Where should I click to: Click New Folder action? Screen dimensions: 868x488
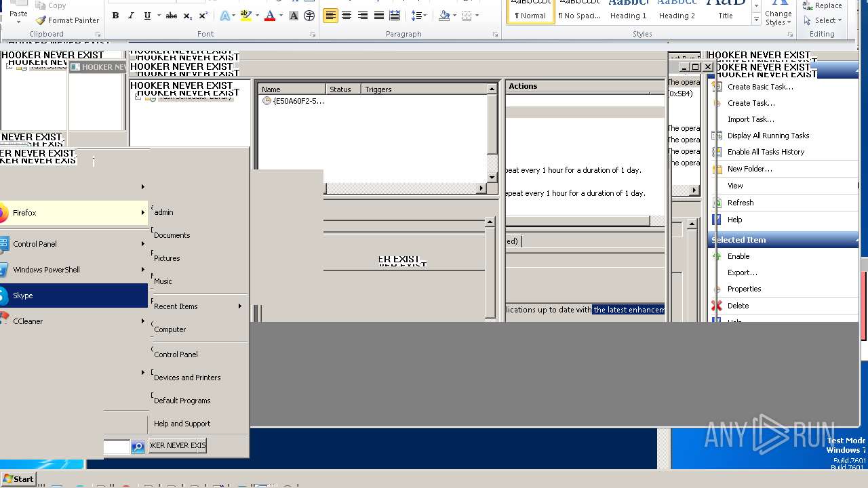750,169
